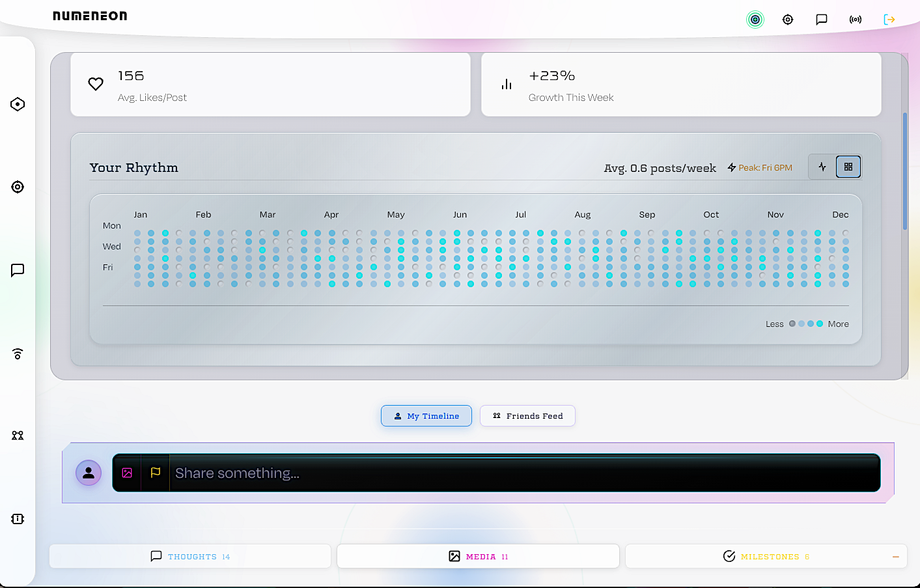Image resolution: width=920 pixels, height=588 pixels.
Task: Collapse the Milestones section with minus icon
Action: click(x=895, y=557)
